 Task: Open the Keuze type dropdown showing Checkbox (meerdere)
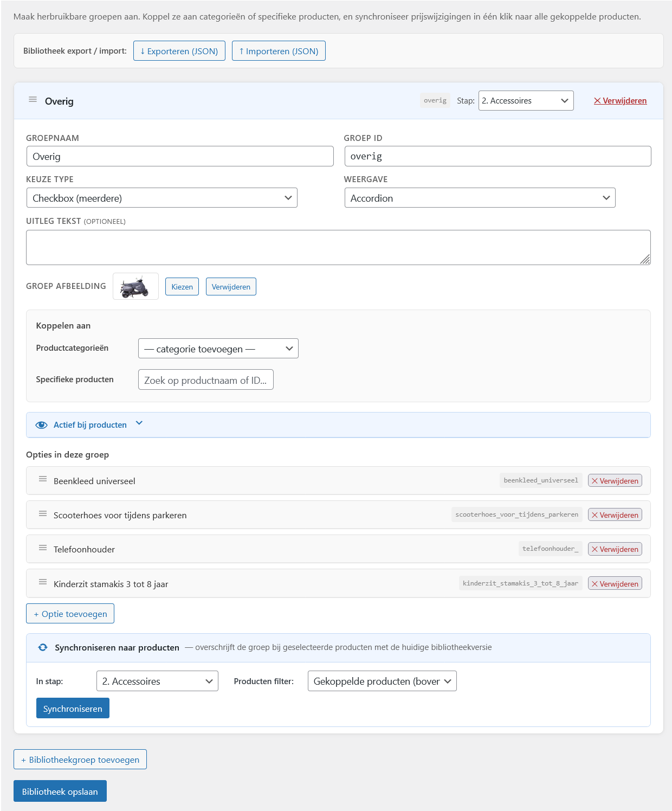[x=161, y=197]
